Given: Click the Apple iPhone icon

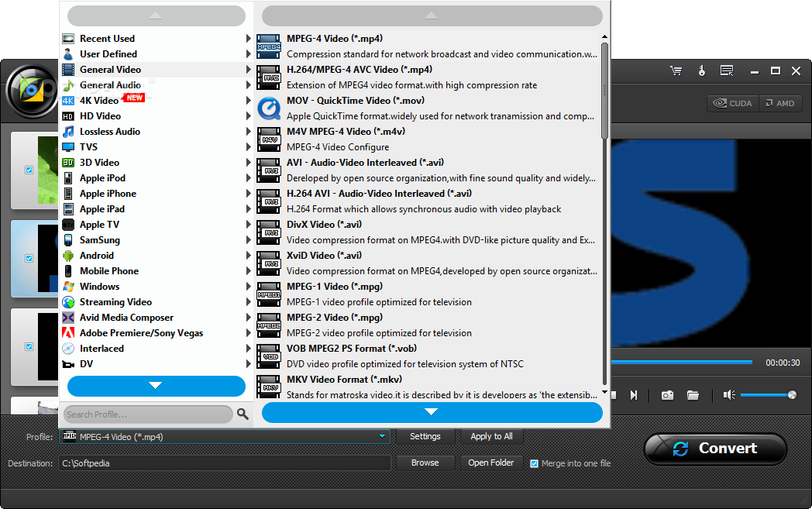Looking at the screenshot, I should (x=68, y=194).
